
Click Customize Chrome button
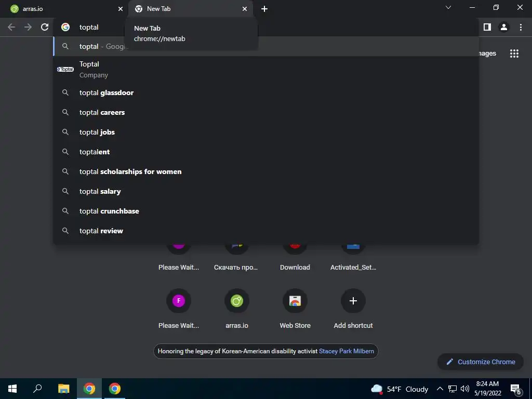pos(481,362)
